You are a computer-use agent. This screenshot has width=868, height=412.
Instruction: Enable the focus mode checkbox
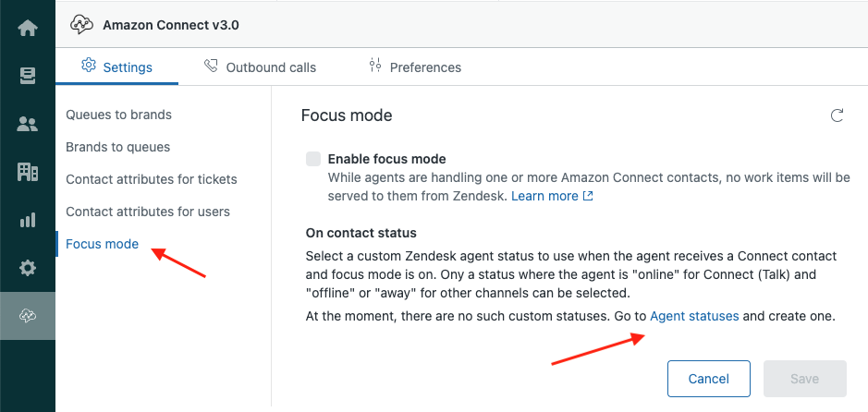click(x=313, y=159)
